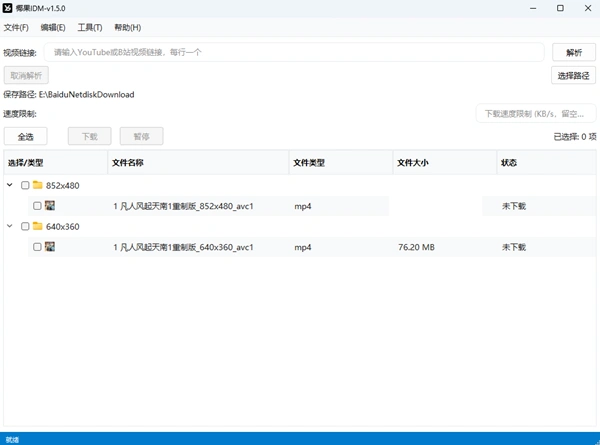The width and height of the screenshot is (600, 445).
Task: Open the 文件(F) menu
Action: click(x=16, y=28)
